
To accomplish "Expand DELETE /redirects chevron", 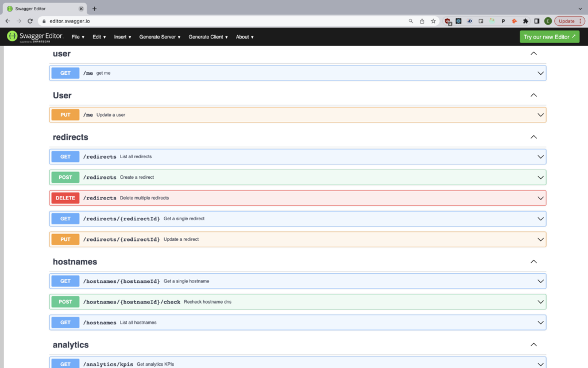I will (x=540, y=198).
